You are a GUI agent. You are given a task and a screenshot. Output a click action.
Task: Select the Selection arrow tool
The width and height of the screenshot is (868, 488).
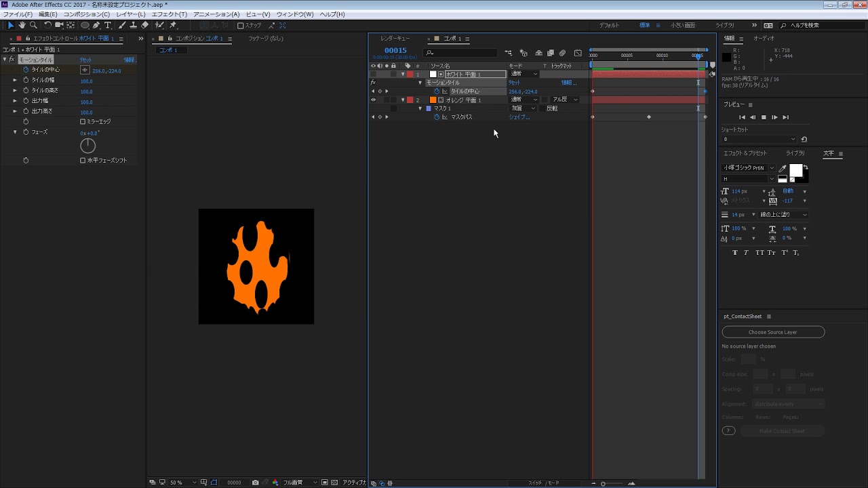(11, 25)
